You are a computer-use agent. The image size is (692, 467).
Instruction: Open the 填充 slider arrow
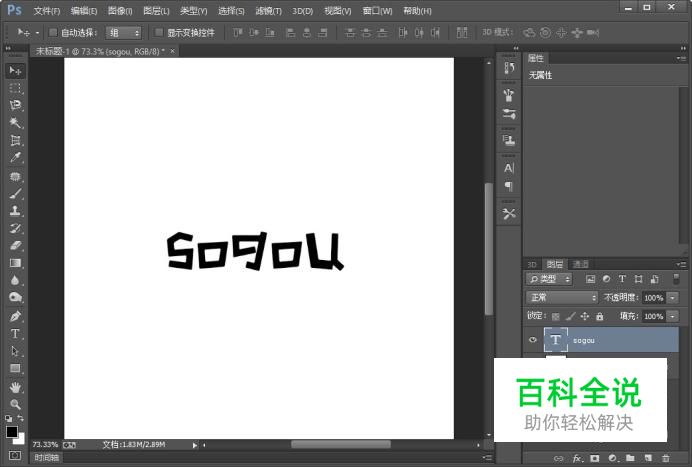point(672,316)
